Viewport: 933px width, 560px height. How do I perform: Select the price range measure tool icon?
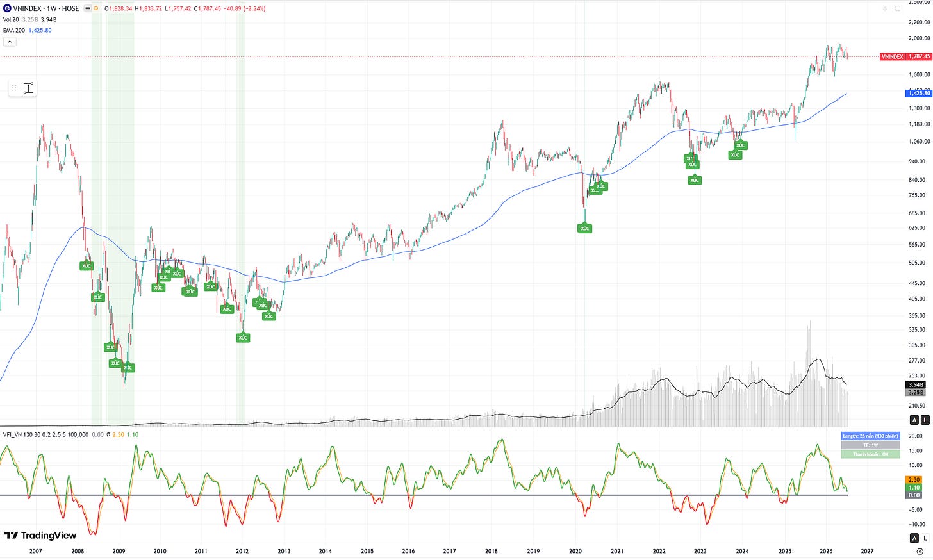[28, 88]
